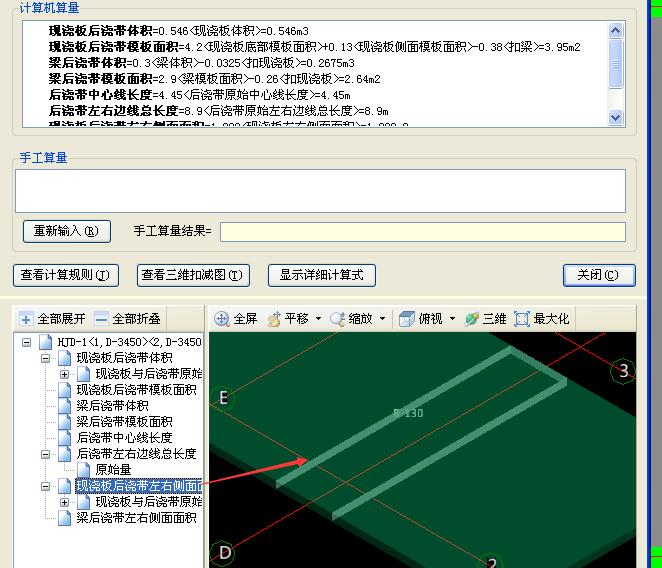Click document icon beside 梁后浇带体积

point(64,406)
